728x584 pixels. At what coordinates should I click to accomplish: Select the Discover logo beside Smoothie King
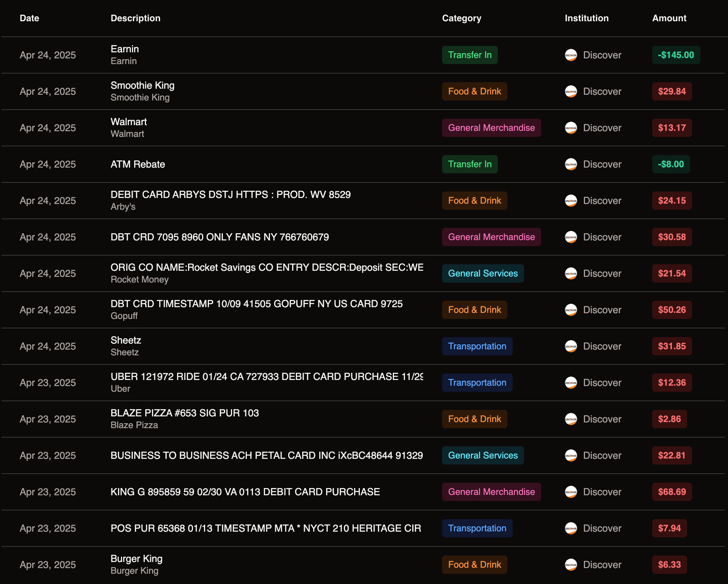(x=571, y=91)
